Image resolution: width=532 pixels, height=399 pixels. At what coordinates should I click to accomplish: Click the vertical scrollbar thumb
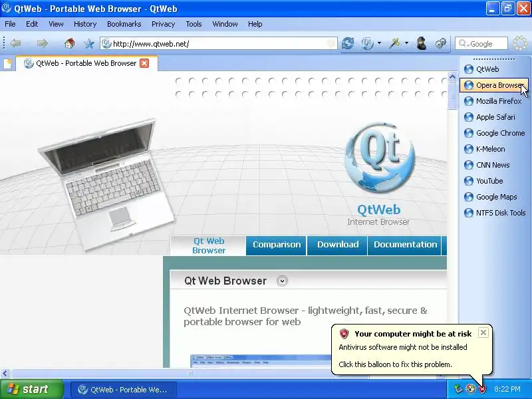point(452,96)
